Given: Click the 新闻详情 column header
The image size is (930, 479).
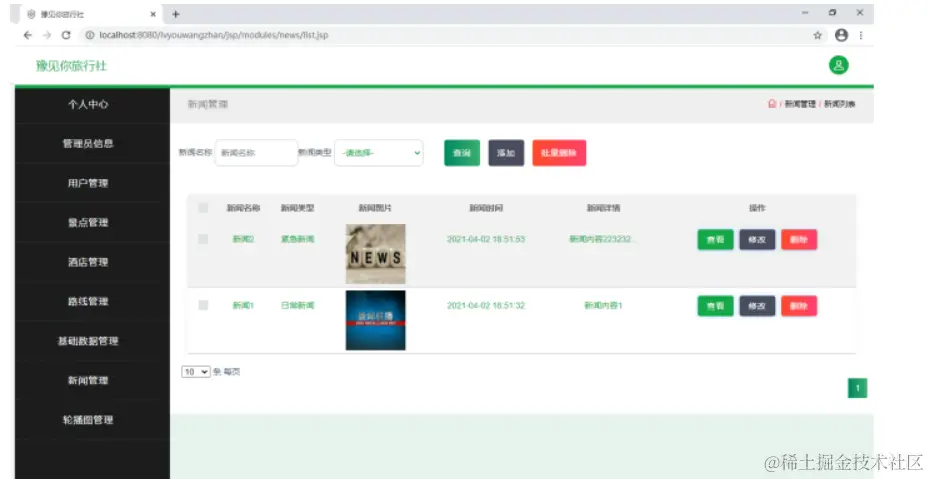Looking at the screenshot, I should (603, 207).
